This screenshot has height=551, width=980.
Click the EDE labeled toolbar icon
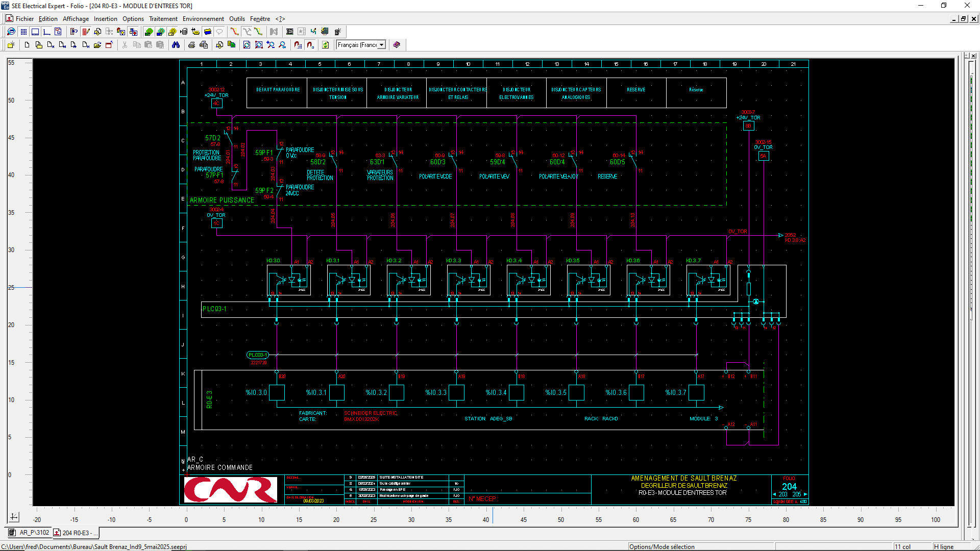290,32
